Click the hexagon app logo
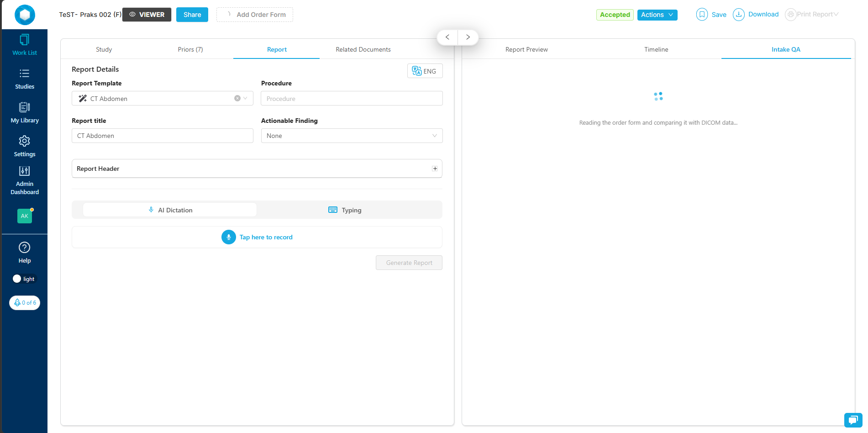This screenshot has width=868, height=433. 25,15
